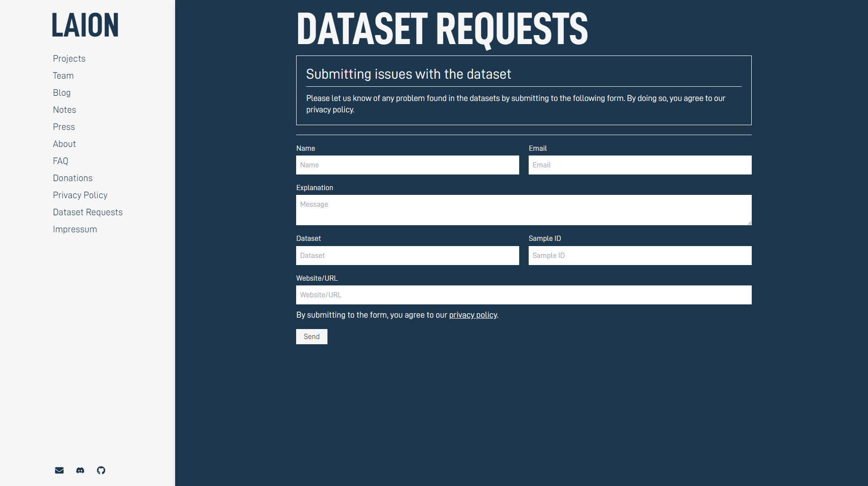This screenshot has height=486, width=868.
Task: Navigate to Notes in sidebar
Action: 65,110
